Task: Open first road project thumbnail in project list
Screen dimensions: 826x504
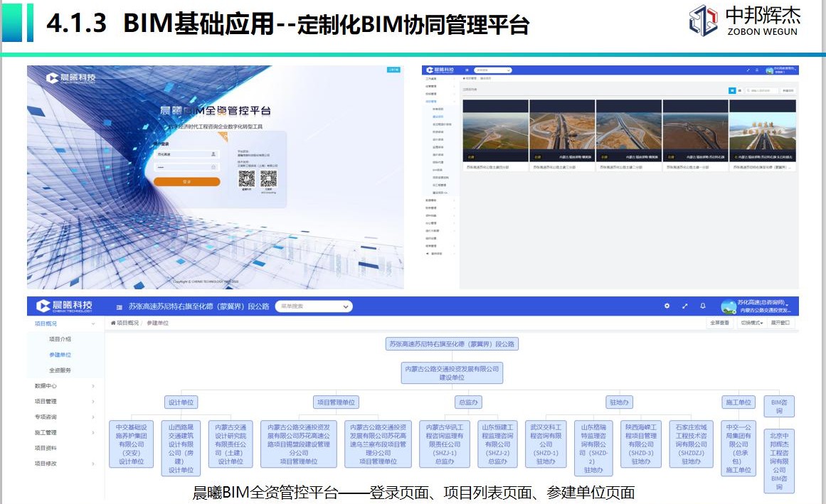Action: pyautogui.click(x=495, y=131)
